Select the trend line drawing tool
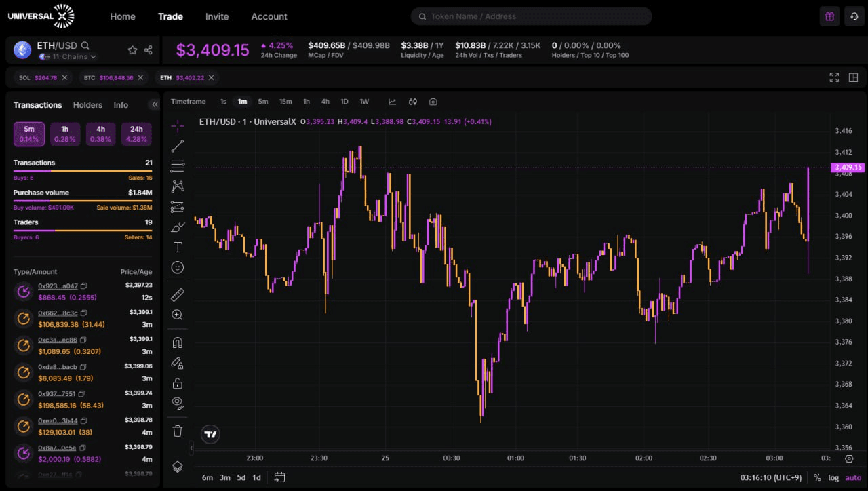Screen dimensions: 868x491 coord(177,146)
